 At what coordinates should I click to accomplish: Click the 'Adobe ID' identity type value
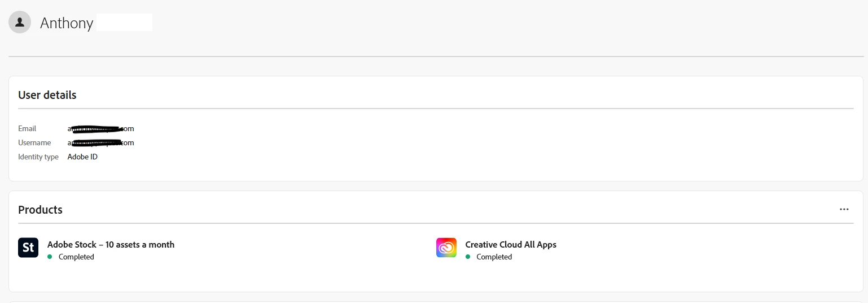click(82, 157)
